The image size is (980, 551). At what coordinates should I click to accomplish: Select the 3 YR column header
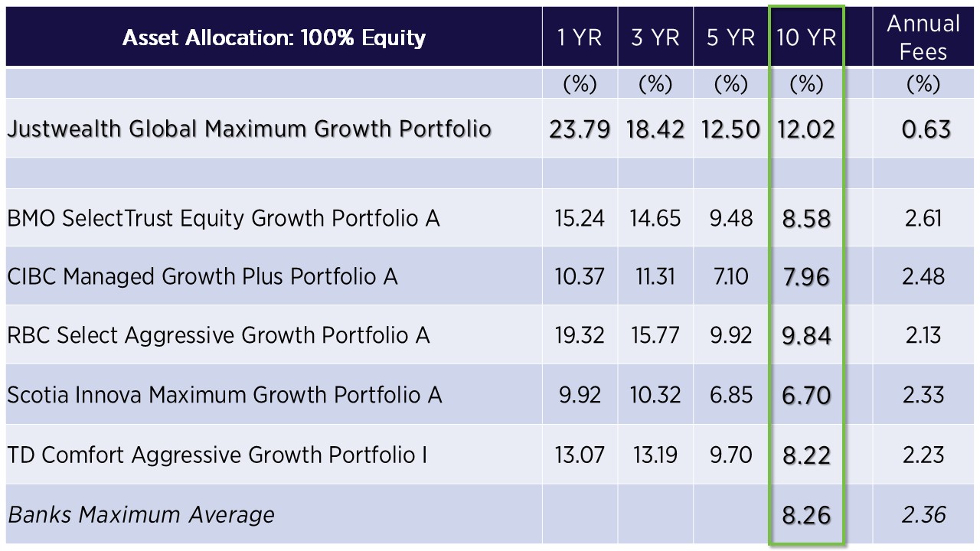[655, 37]
